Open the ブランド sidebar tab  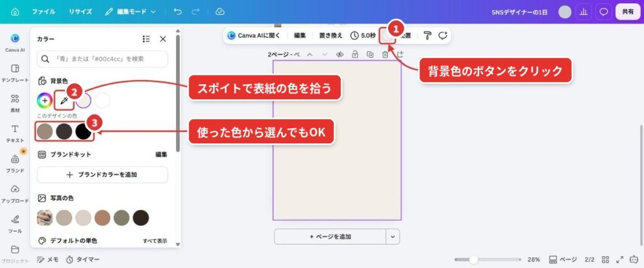15,164
